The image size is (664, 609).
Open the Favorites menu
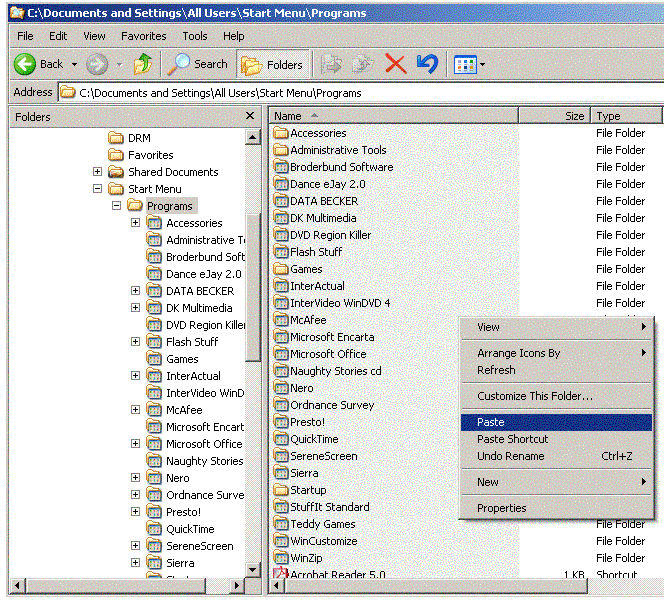tap(143, 36)
